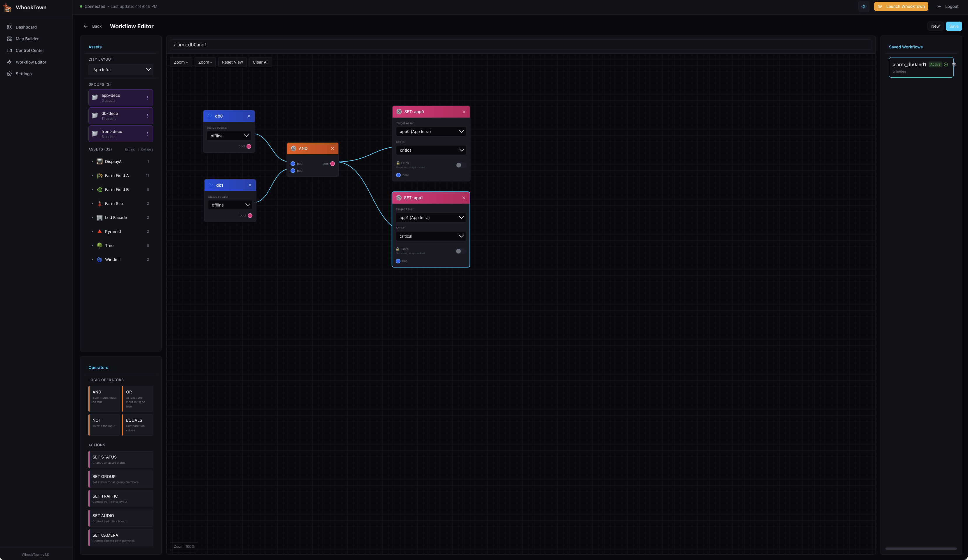Screen dimensions: 968x560
Task: Open Set to critical dropdown on SET: app0
Action: click(x=431, y=150)
